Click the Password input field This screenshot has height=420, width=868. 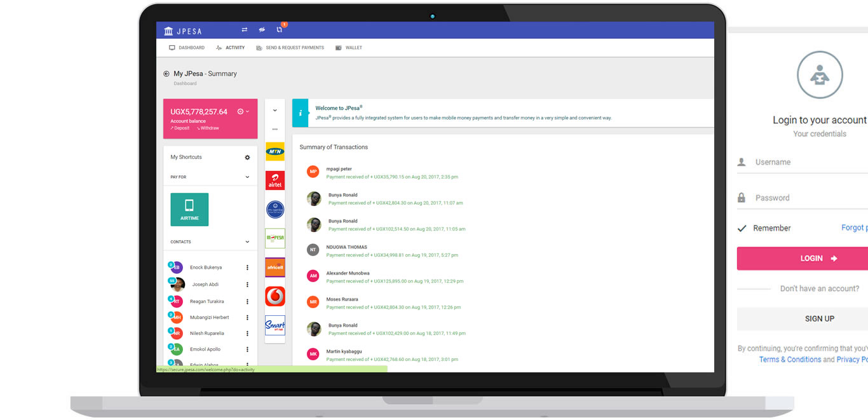click(x=803, y=198)
